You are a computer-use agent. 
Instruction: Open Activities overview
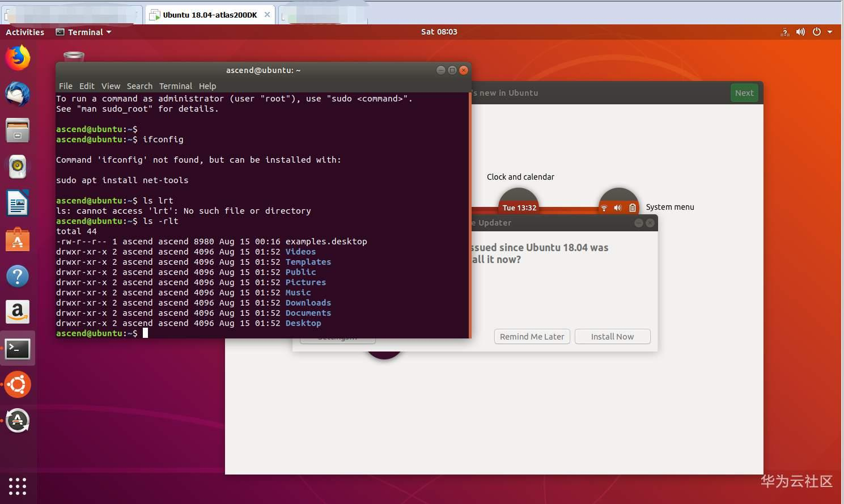(25, 32)
